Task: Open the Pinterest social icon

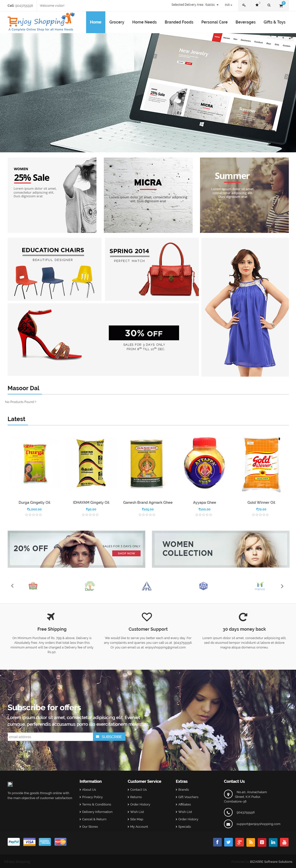Action: coord(262,842)
